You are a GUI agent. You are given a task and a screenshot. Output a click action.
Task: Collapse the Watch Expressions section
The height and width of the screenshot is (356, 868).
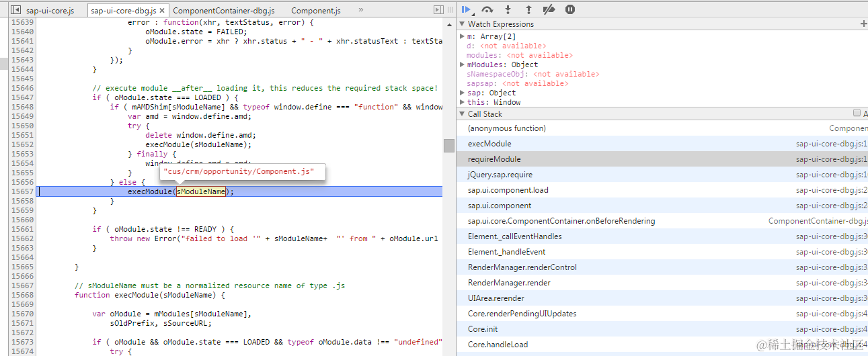[x=462, y=24]
